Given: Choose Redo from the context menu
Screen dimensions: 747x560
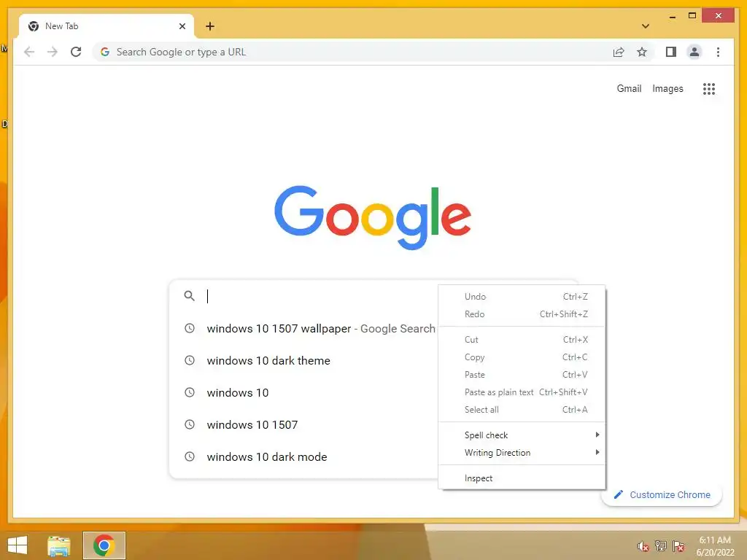Looking at the screenshot, I should click(x=522, y=314).
